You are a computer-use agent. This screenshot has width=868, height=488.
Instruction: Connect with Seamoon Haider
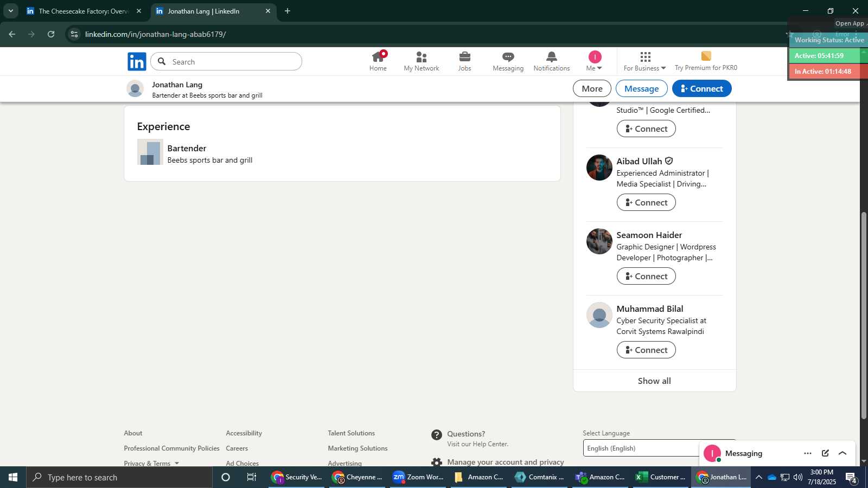[646, 276]
